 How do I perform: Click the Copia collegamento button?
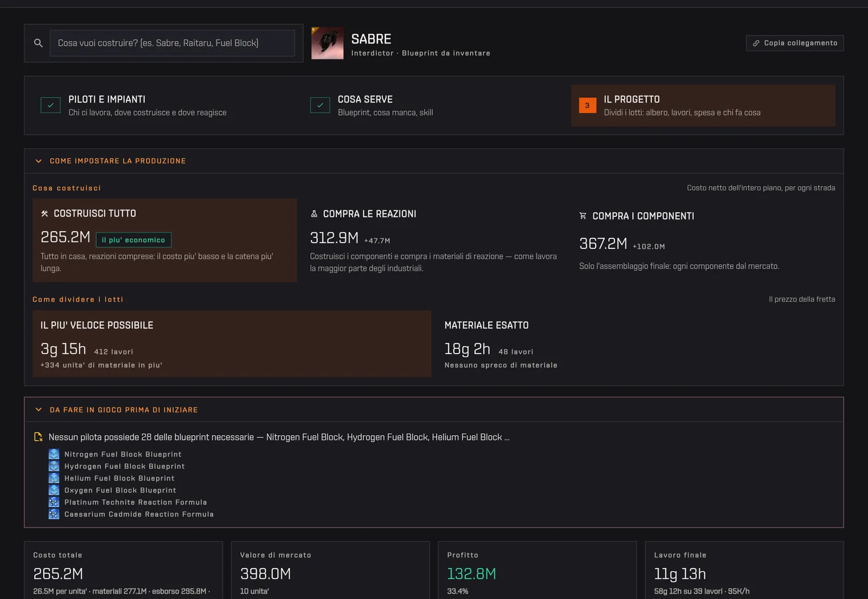[x=795, y=43]
